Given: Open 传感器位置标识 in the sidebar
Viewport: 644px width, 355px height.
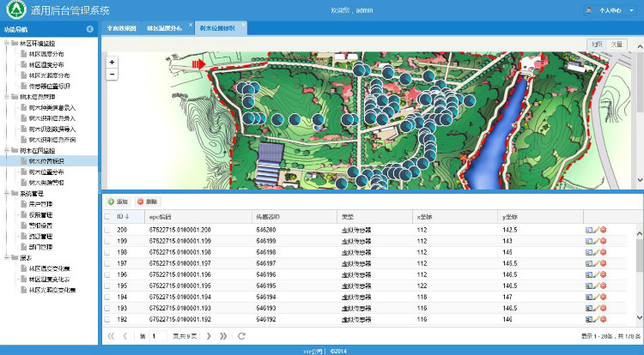Looking at the screenshot, I should point(49,86).
